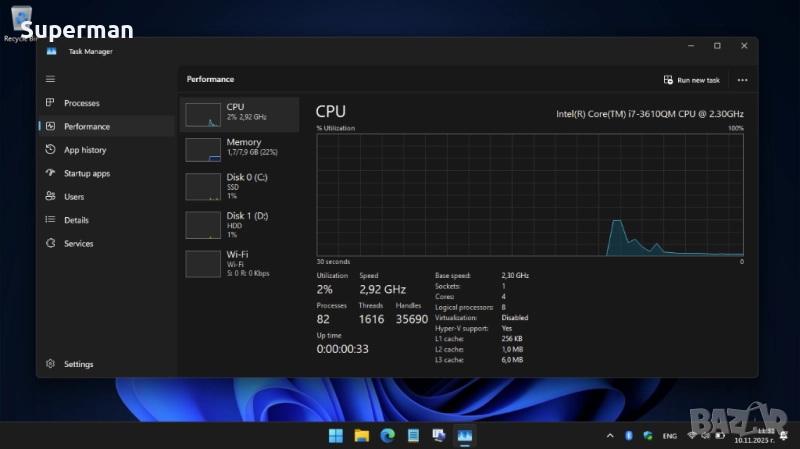Select the Performance sidebar item
Viewport: 800px width, 449px height.
coord(87,127)
